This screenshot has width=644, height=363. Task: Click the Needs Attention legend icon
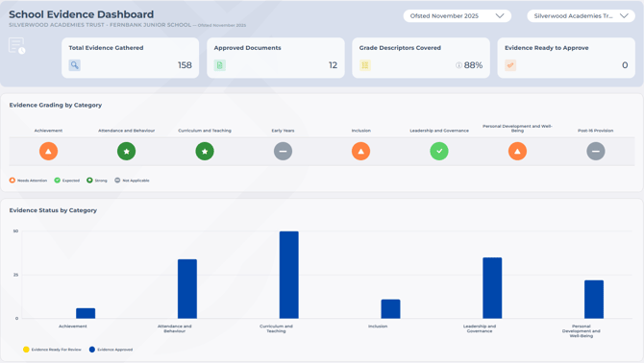pyautogui.click(x=12, y=181)
